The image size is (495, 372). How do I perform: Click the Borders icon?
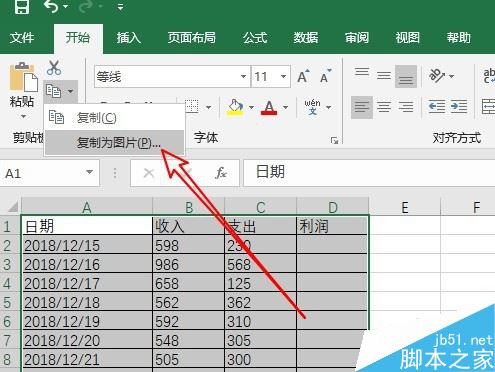pyautogui.click(x=192, y=107)
